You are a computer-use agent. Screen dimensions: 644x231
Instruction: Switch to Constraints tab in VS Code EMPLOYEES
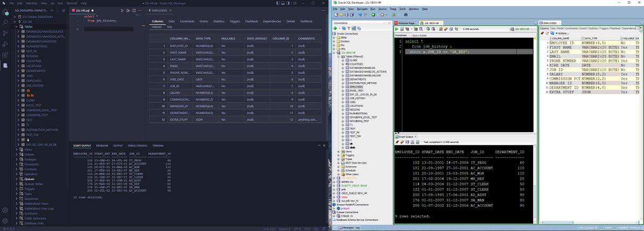[x=187, y=21]
